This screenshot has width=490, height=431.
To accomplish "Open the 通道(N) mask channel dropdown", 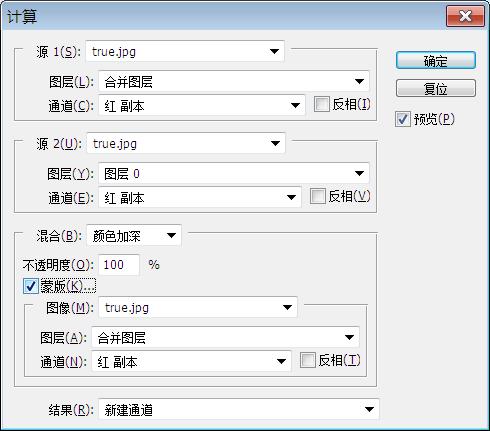I will 192,361.
